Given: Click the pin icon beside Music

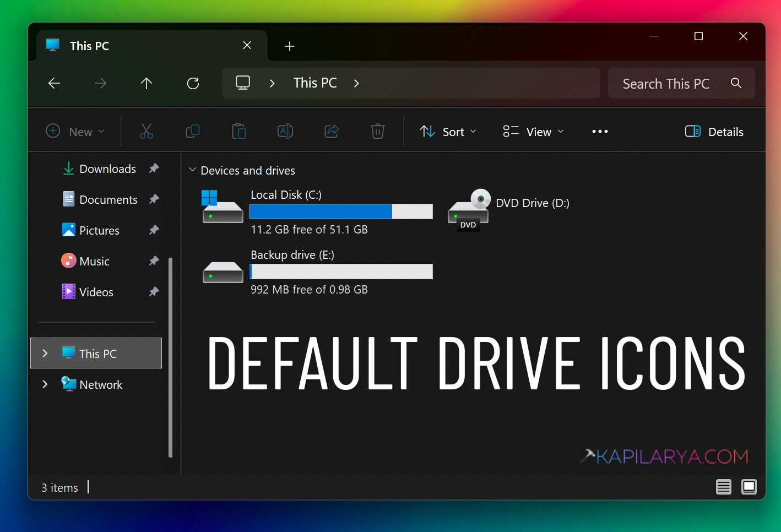Looking at the screenshot, I should coord(154,261).
